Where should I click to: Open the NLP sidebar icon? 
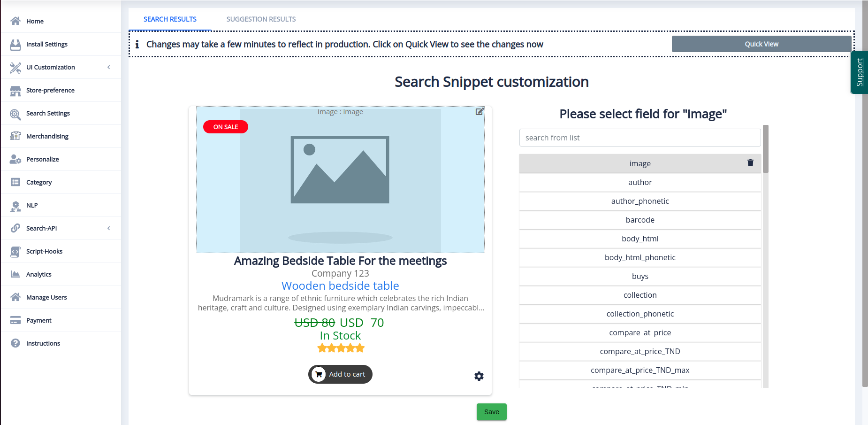coord(15,206)
